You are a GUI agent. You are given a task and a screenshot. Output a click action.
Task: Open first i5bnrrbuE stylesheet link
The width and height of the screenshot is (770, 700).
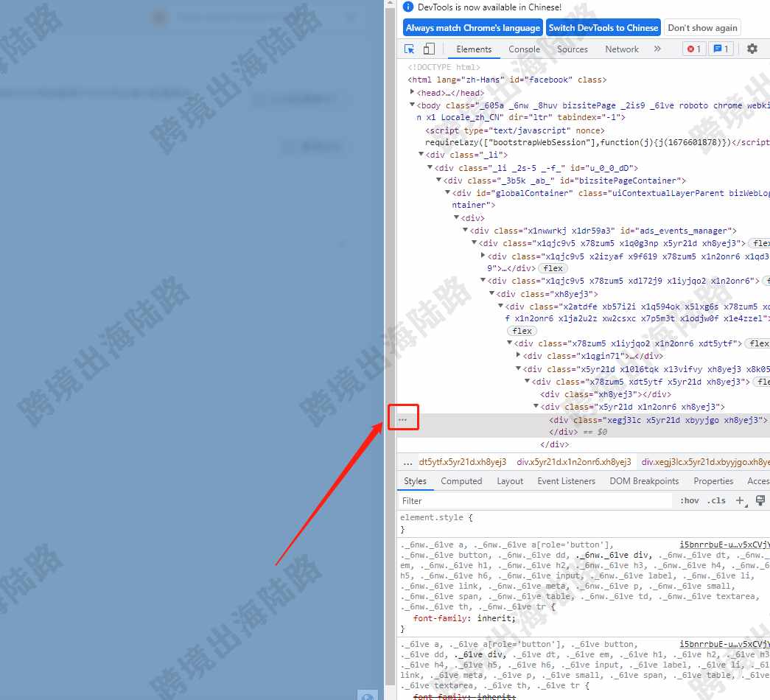coord(724,545)
